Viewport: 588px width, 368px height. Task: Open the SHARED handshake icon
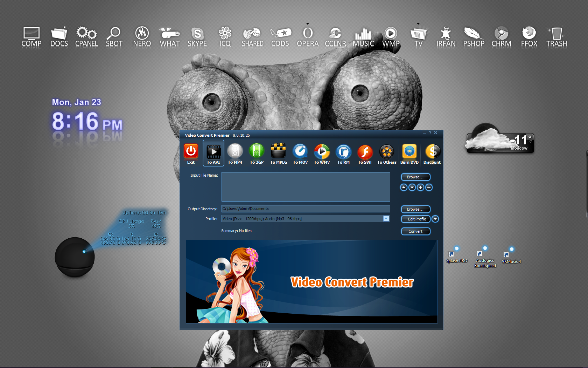pyautogui.click(x=252, y=37)
